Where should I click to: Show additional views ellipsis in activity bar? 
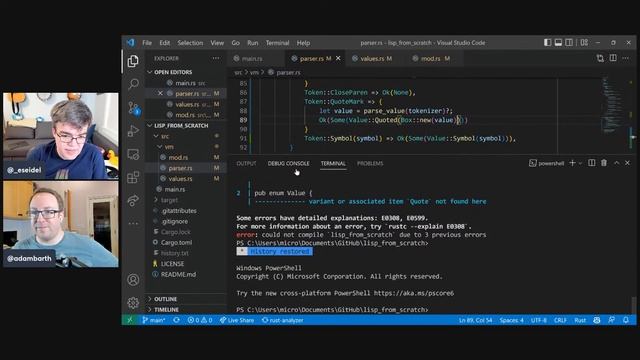133,223
